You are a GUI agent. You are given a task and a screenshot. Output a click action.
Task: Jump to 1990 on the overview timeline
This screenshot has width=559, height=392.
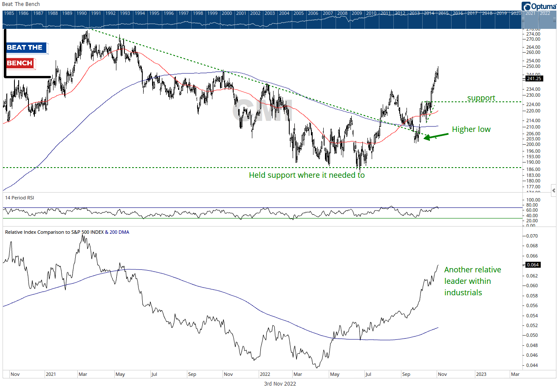82,13
